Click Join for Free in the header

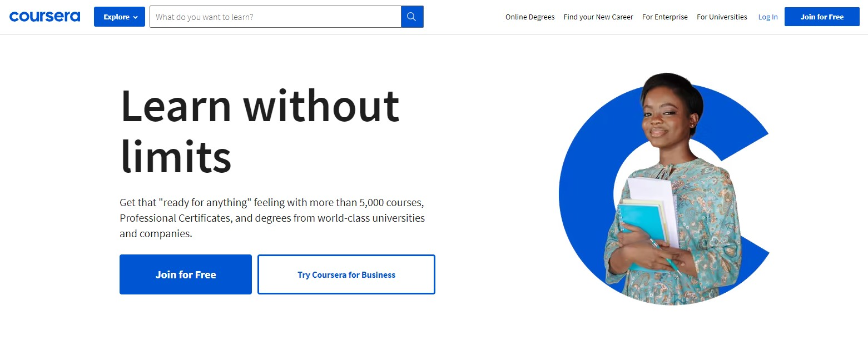(x=822, y=17)
